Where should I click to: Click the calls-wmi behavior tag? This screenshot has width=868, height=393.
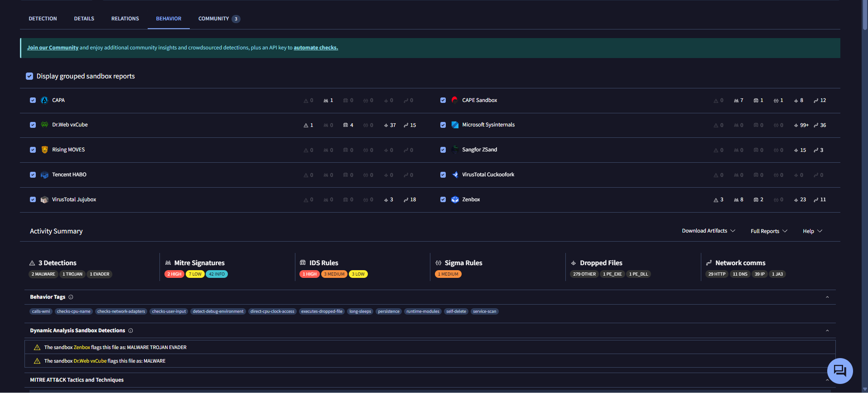tap(41, 311)
